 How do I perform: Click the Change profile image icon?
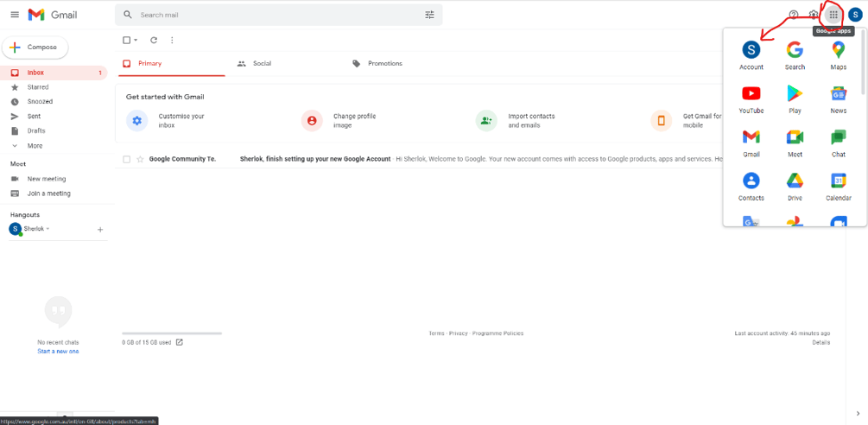tap(312, 121)
